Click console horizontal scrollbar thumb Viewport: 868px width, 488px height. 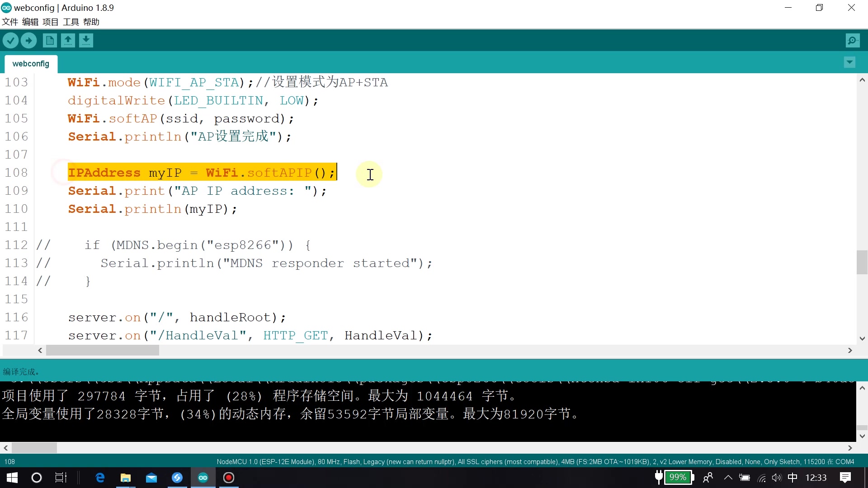34,448
